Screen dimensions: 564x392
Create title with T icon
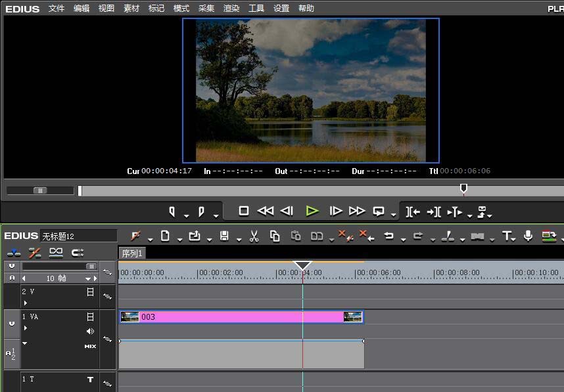(507, 236)
